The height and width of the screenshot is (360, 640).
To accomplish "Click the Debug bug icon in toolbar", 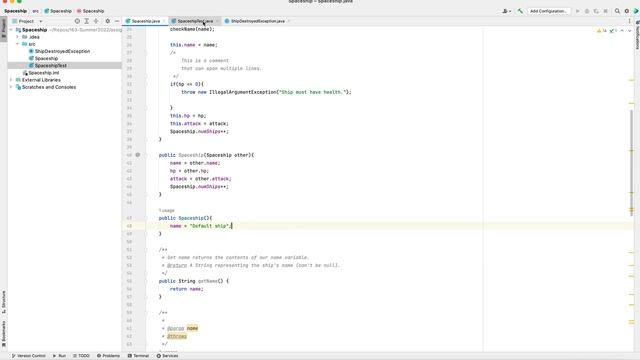I will [587, 11].
